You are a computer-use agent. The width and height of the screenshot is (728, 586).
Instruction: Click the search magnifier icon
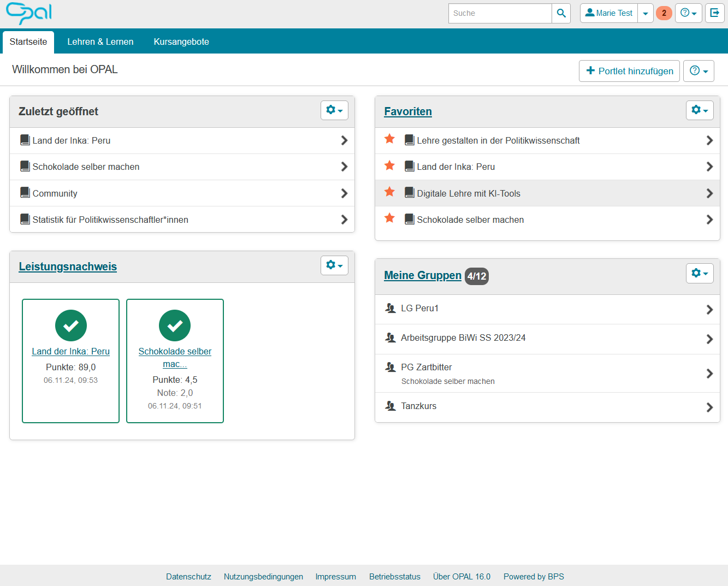pos(561,14)
